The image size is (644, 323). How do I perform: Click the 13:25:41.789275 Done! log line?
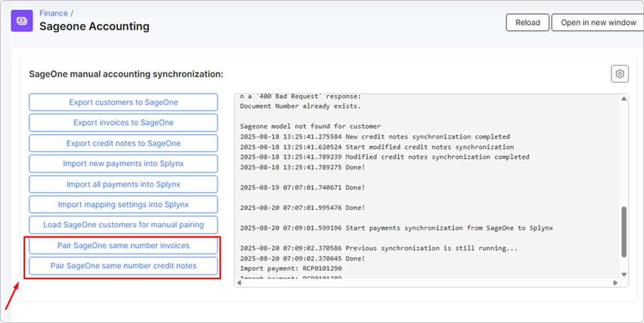click(x=303, y=167)
